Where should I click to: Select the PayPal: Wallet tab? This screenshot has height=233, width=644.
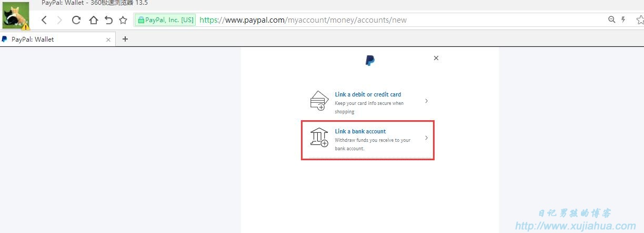57,39
